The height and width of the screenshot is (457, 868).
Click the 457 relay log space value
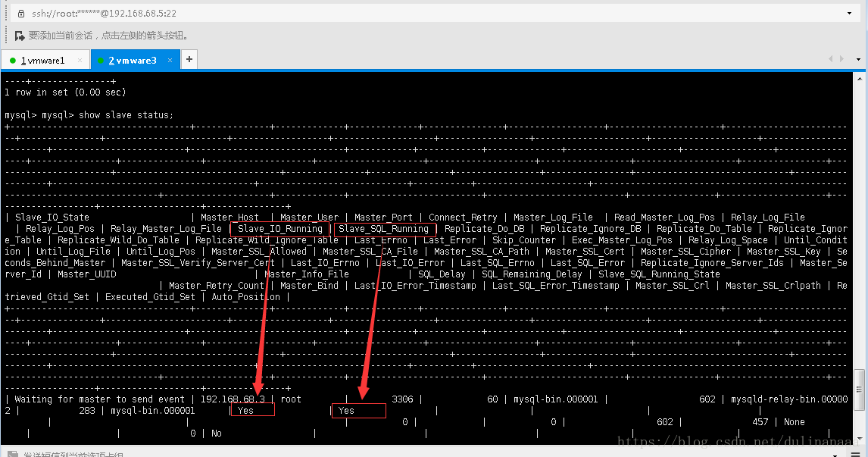pos(760,421)
